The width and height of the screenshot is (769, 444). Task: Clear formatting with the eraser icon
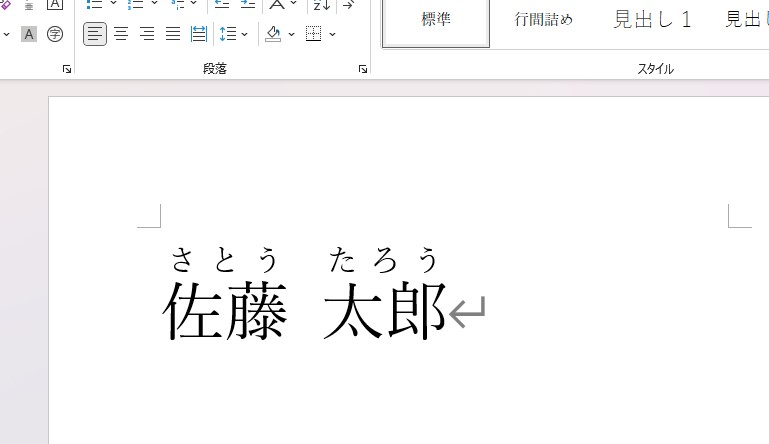pyautogui.click(x=5, y=4)
